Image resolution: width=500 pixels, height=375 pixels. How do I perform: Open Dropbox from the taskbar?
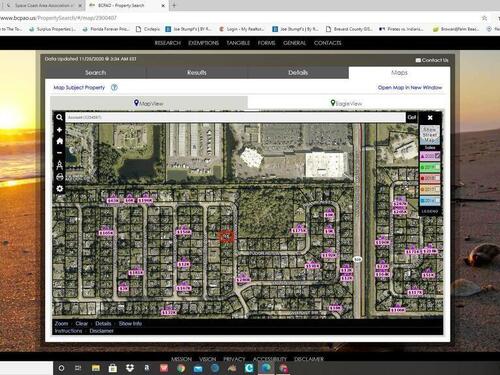click(x=130, y=368)
